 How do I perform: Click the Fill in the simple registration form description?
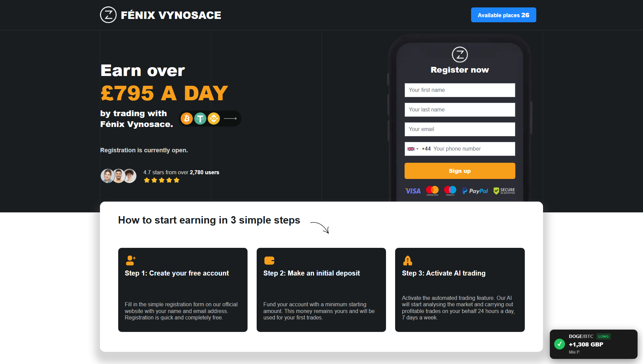[181, 311]
